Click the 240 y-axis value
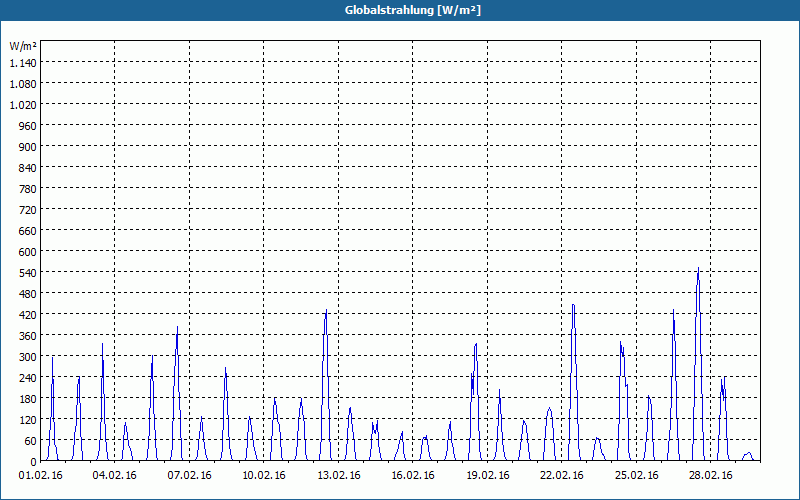 (x=28, y=378)
